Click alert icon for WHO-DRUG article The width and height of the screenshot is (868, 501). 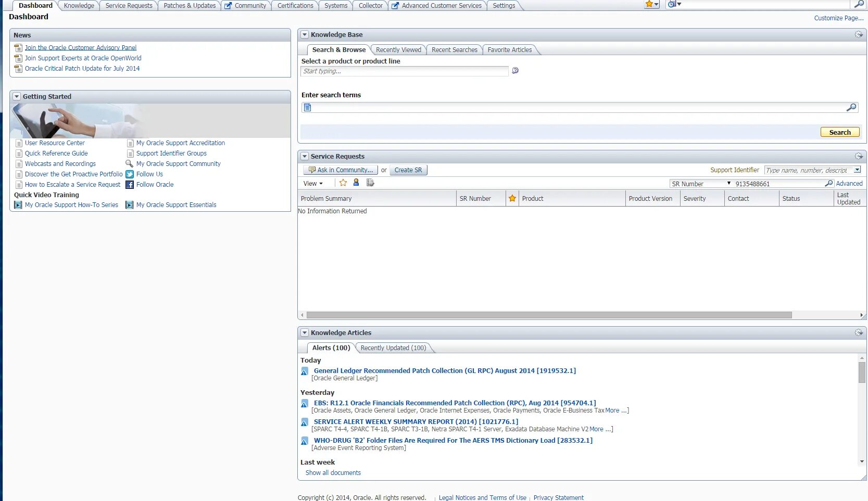[305, 441]
